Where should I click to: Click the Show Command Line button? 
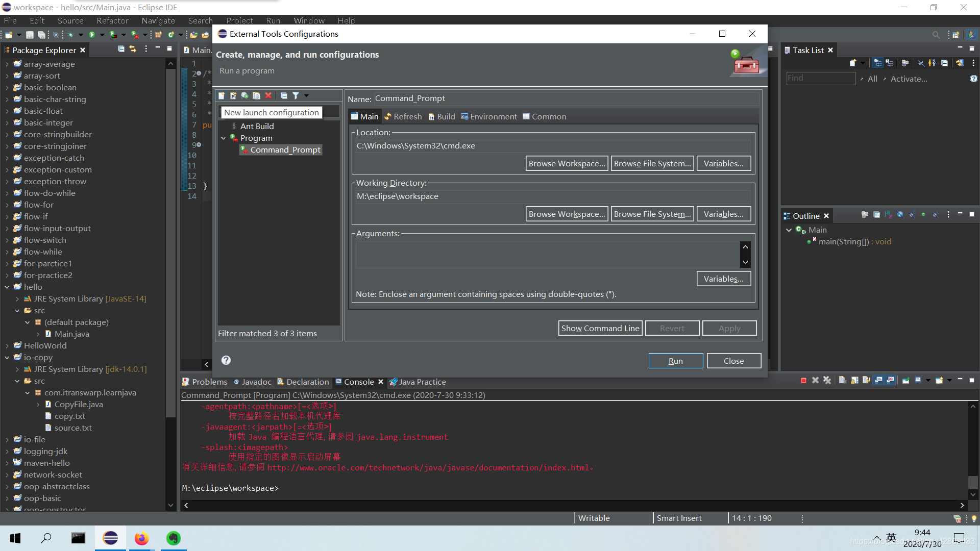coord(600,328)
